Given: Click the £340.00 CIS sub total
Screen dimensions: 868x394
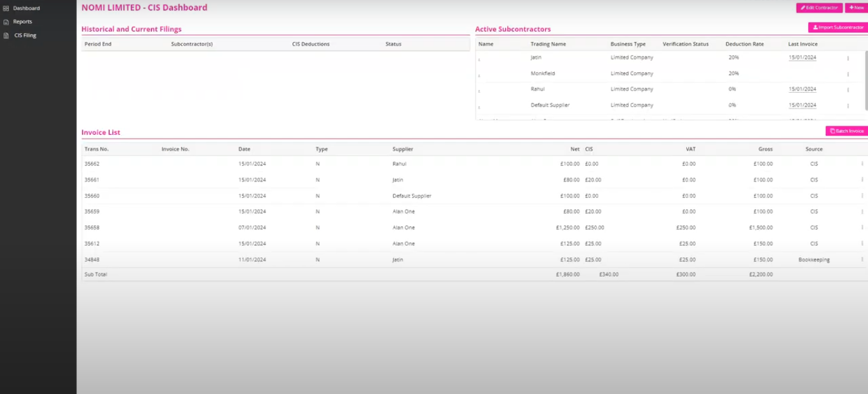Looking at the screenshot, I should tap(609, 275).
